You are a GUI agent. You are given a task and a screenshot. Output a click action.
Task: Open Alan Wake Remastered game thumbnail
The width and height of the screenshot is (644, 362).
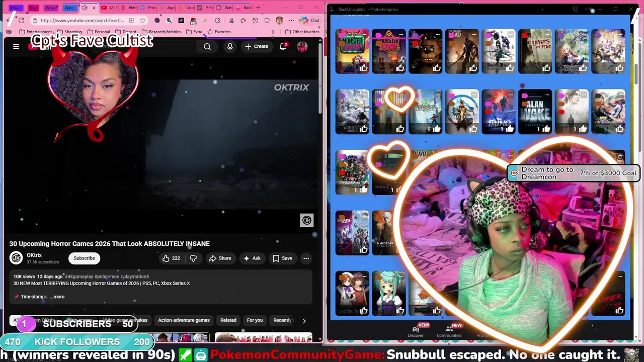[x=535, y=112]
